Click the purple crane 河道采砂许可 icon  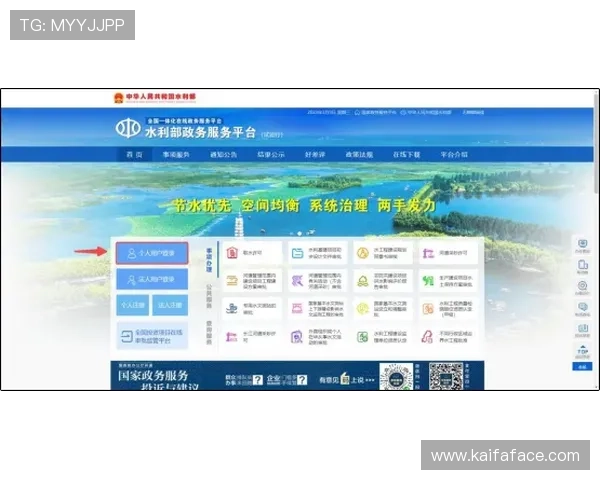click(428, 253)
